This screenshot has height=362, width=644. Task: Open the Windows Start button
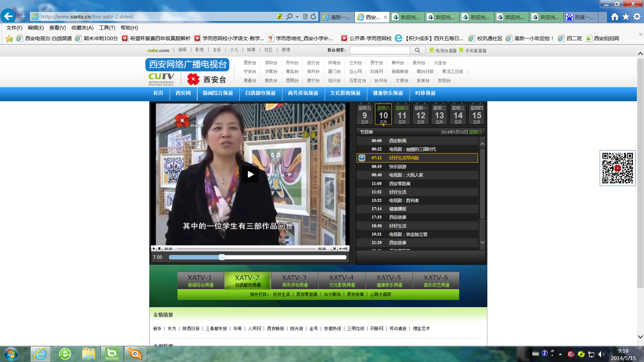[x=11, y=354]
